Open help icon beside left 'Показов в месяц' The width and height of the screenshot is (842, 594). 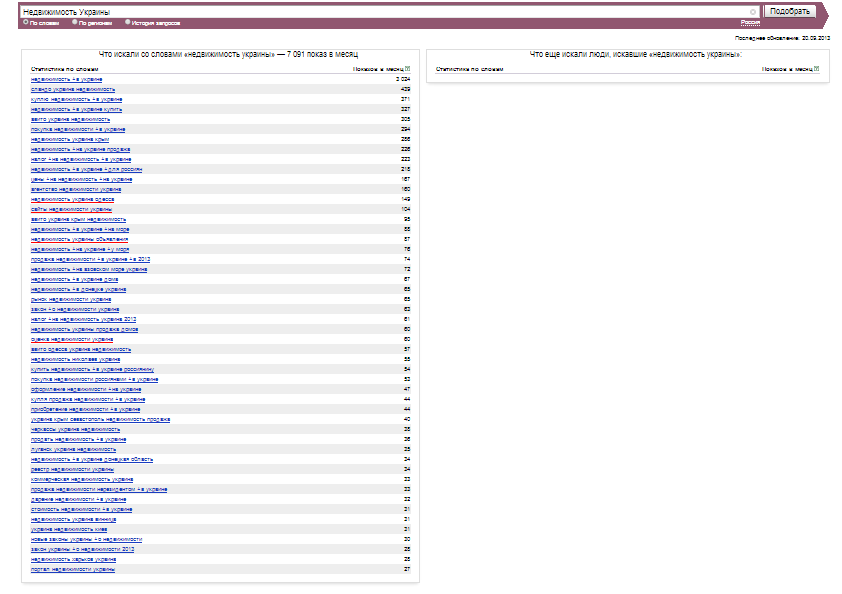408,69
